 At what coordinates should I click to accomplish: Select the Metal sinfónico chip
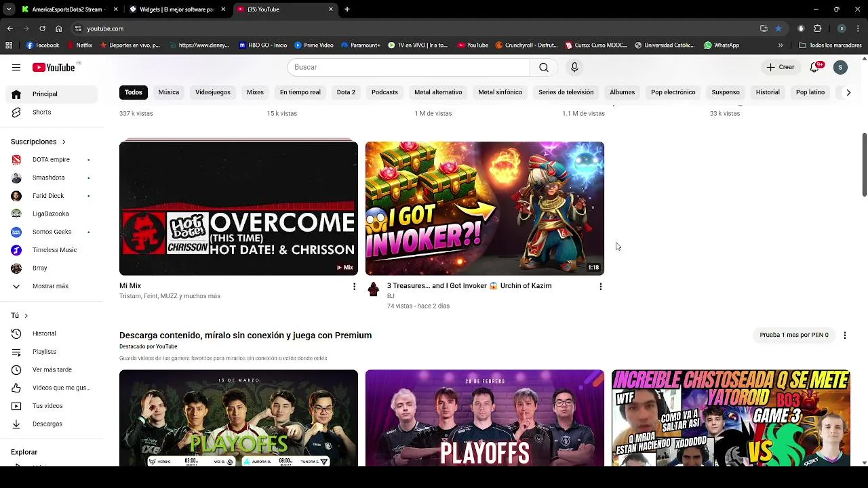coord(500,92)
